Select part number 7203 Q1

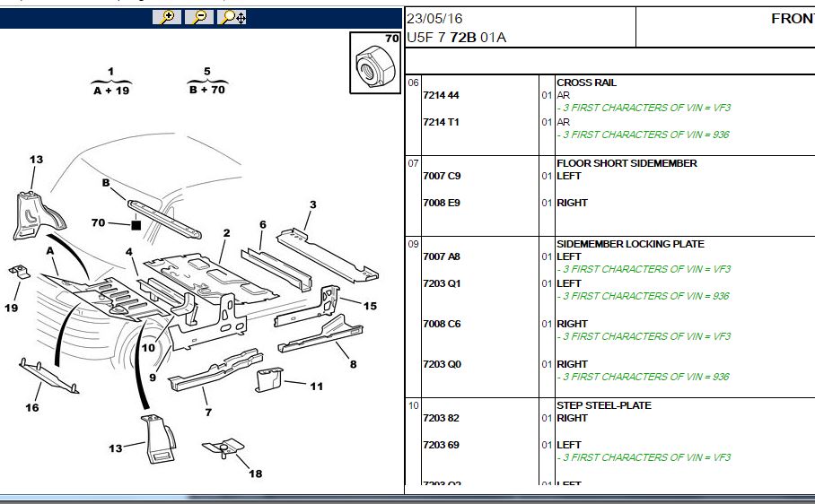click(442, 283)
